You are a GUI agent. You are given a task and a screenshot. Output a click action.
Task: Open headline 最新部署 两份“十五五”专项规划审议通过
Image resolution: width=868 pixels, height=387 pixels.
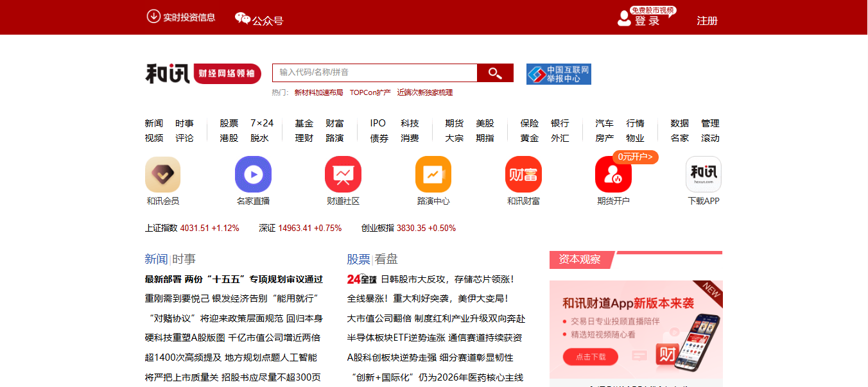tap(234, 279)
